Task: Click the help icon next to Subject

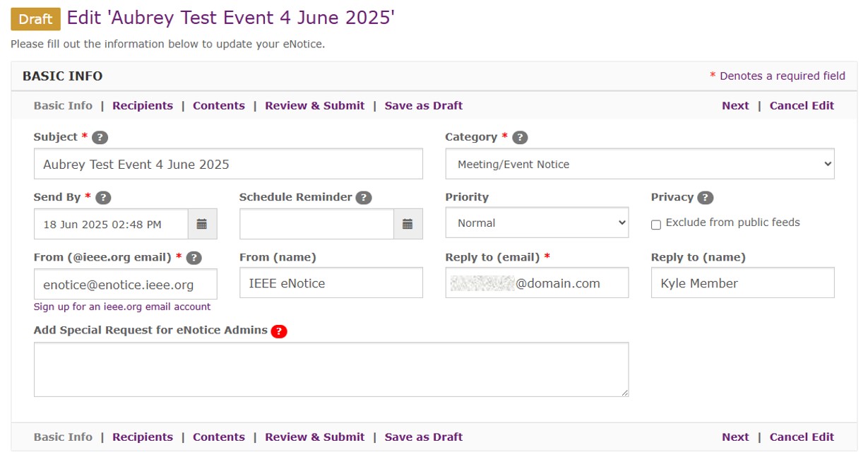Action: click(100, 137)
